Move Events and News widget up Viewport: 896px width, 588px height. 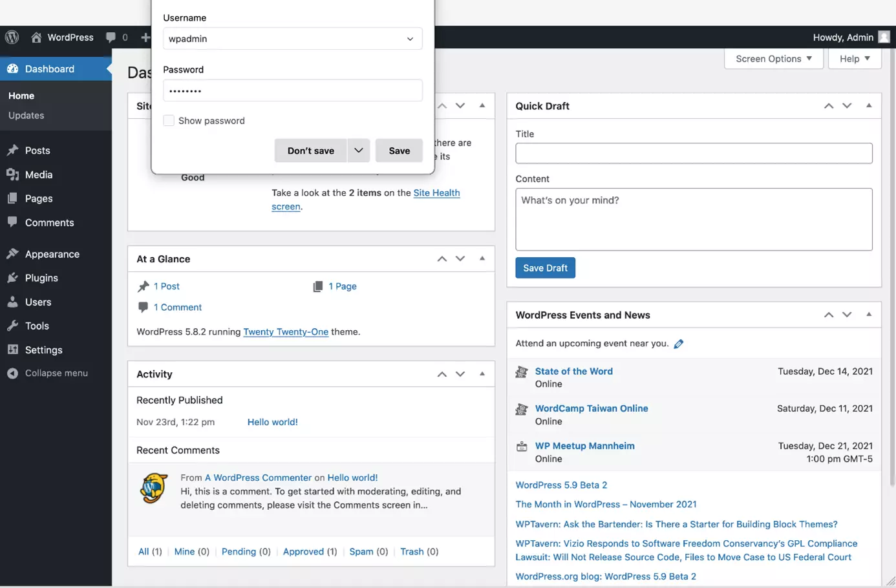pos(829,315)
